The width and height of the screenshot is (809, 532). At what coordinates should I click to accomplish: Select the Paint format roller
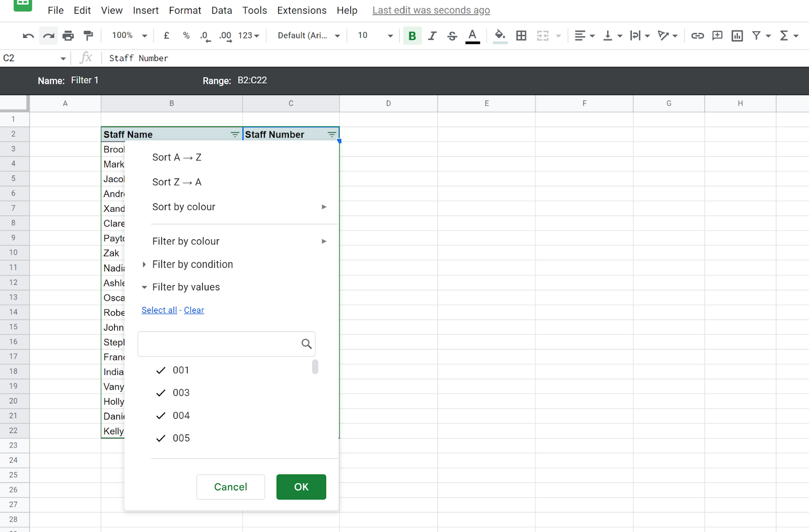tap(88, 35)
